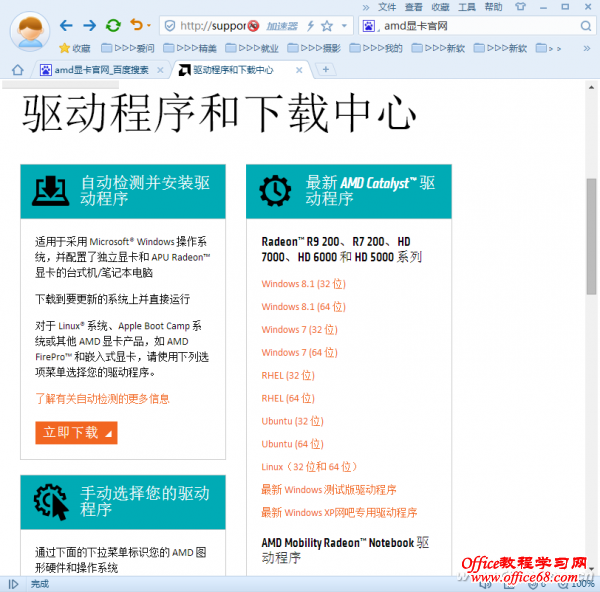600x592 pixels.
Task: Open the address bar dropdown arrow
Action: pos(344,26)
